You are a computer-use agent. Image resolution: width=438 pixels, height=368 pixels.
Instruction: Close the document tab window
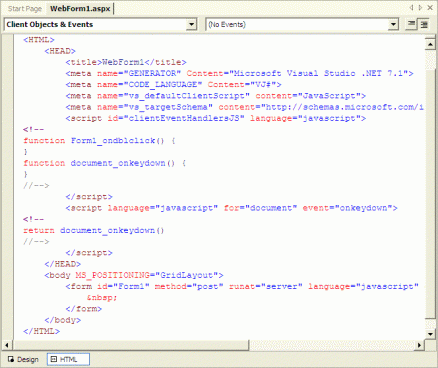430,8
